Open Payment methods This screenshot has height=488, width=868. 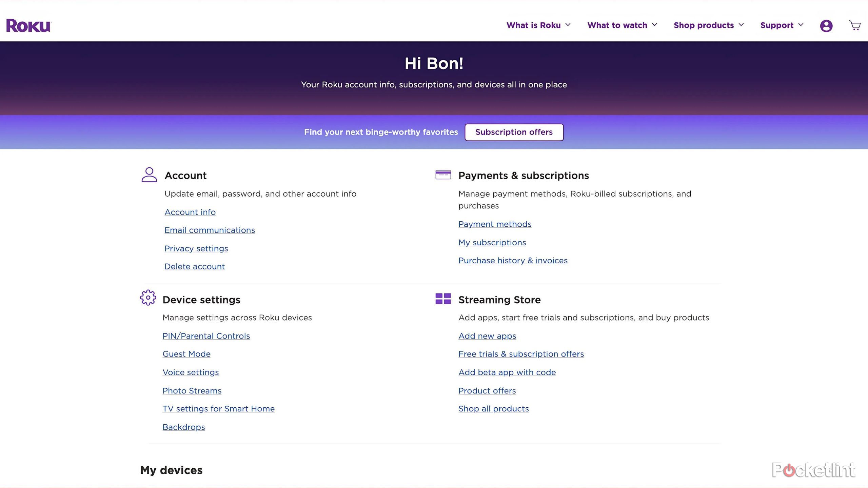[495, 224]
